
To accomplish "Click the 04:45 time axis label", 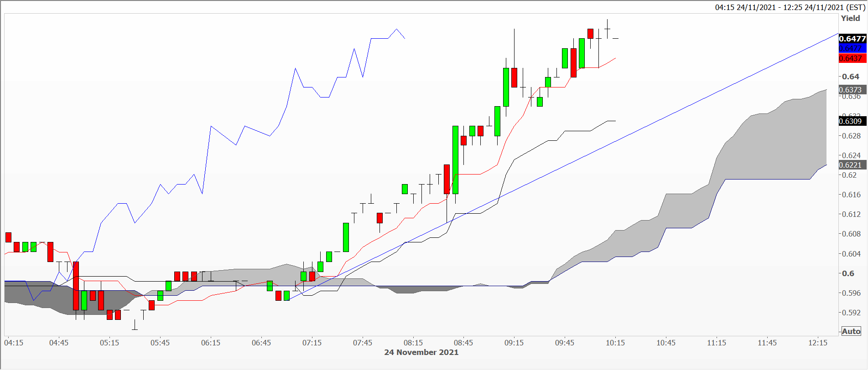I will point(59,343).
